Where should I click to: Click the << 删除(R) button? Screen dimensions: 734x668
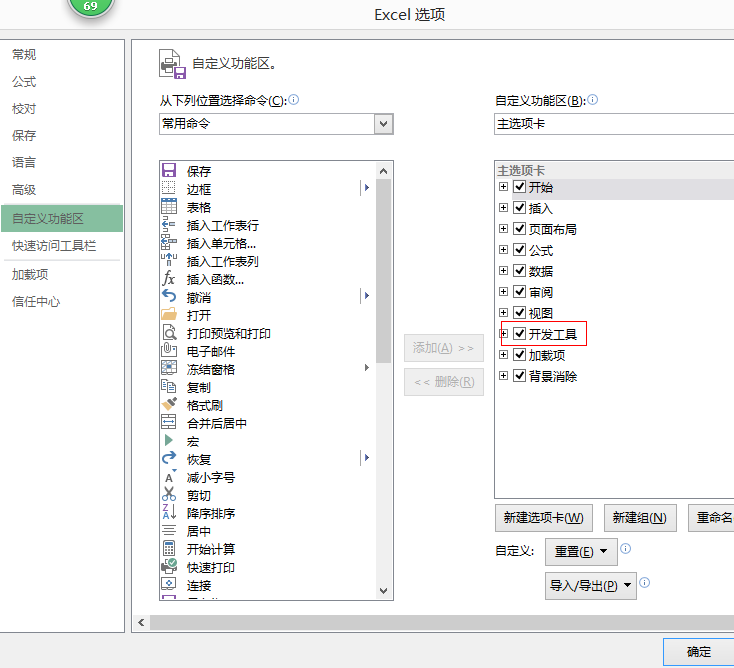pos(443,382)
